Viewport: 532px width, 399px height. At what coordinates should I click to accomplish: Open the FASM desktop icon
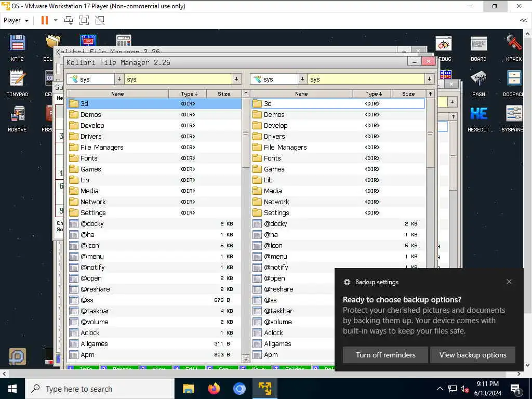tap(478, 83)
